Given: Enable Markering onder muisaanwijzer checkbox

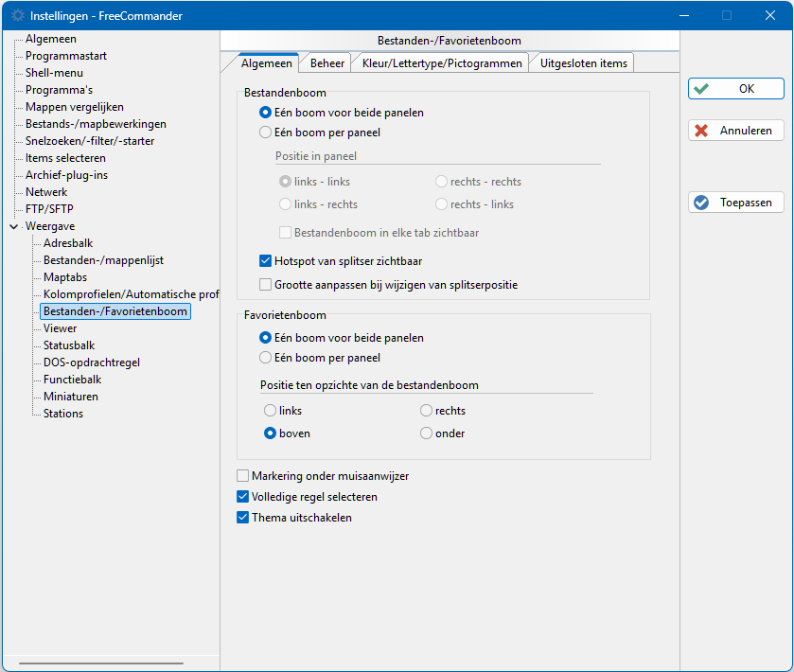Looking at the screenshot, I should click(x=243, y=476).
